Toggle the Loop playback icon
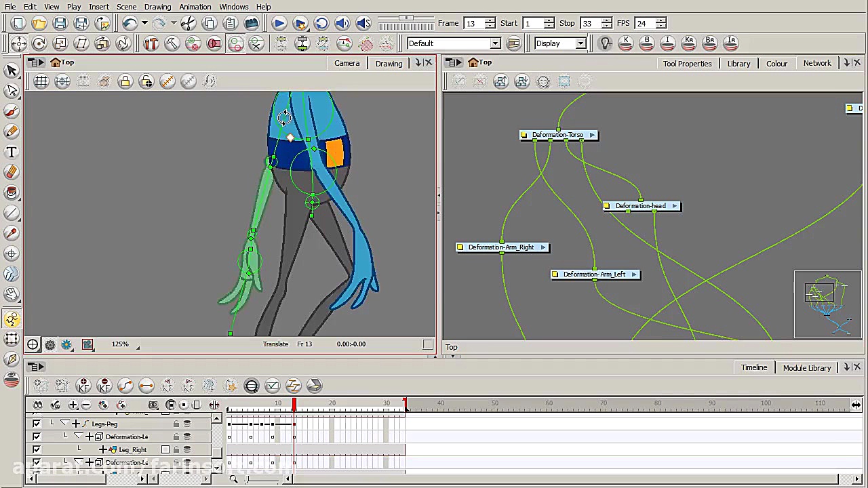Screen dimensions: 868x488 click(321, 24)
